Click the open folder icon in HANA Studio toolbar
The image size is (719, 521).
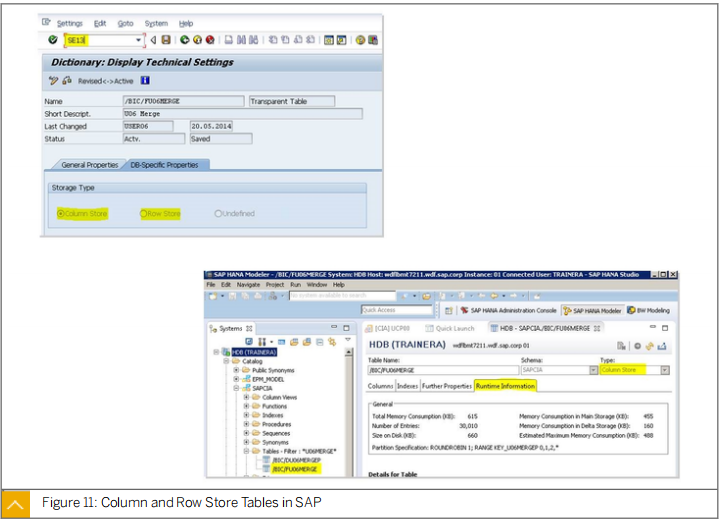point(426,296)
